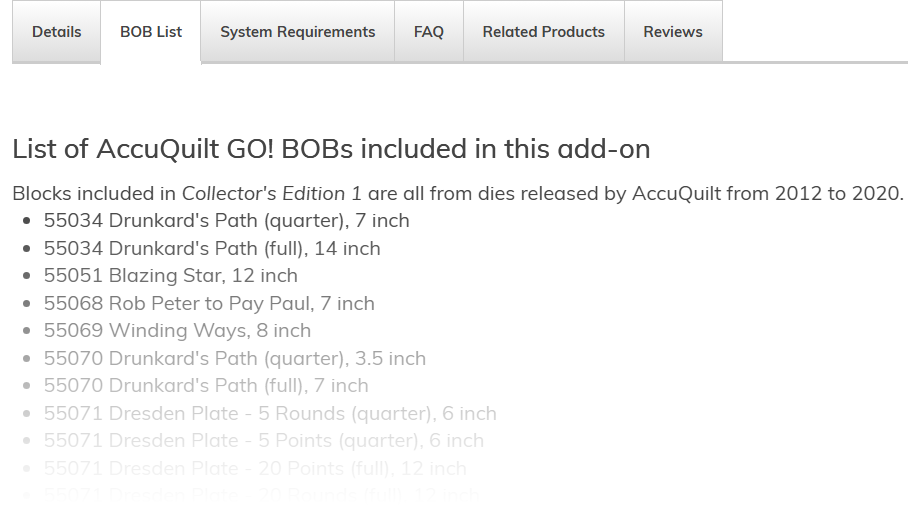The width and height of the screenshot is (908, 510).
Task: Go to the Related Products tab
Action: coord(543,32)
